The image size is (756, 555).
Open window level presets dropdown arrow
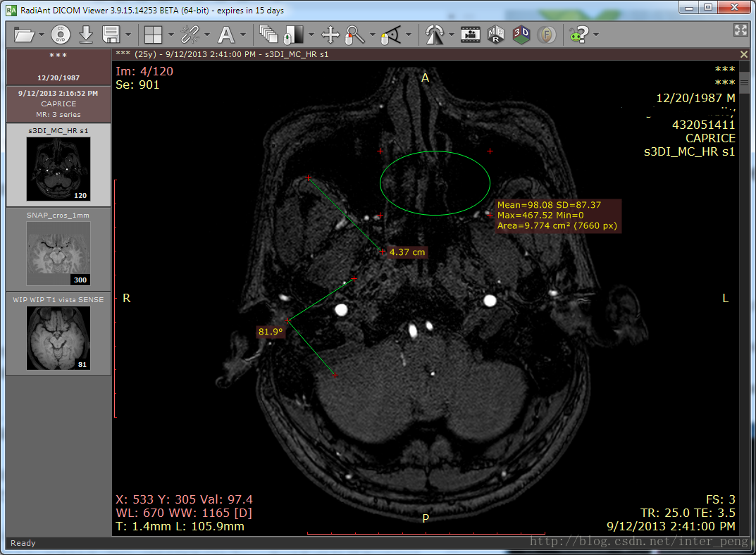311,35
